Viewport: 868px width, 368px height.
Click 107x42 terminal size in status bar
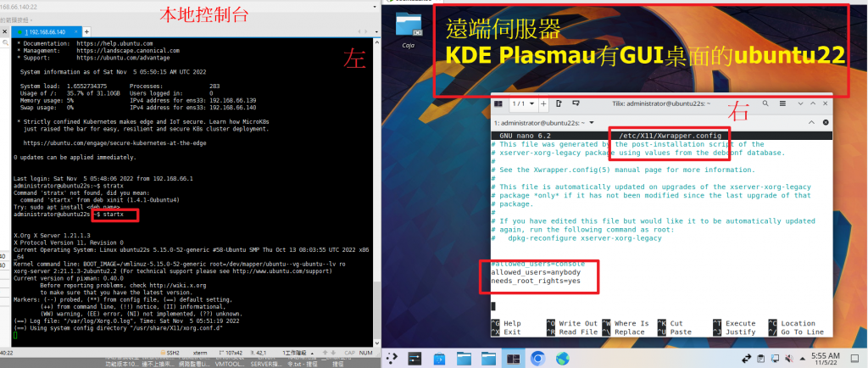pos(231,353)
